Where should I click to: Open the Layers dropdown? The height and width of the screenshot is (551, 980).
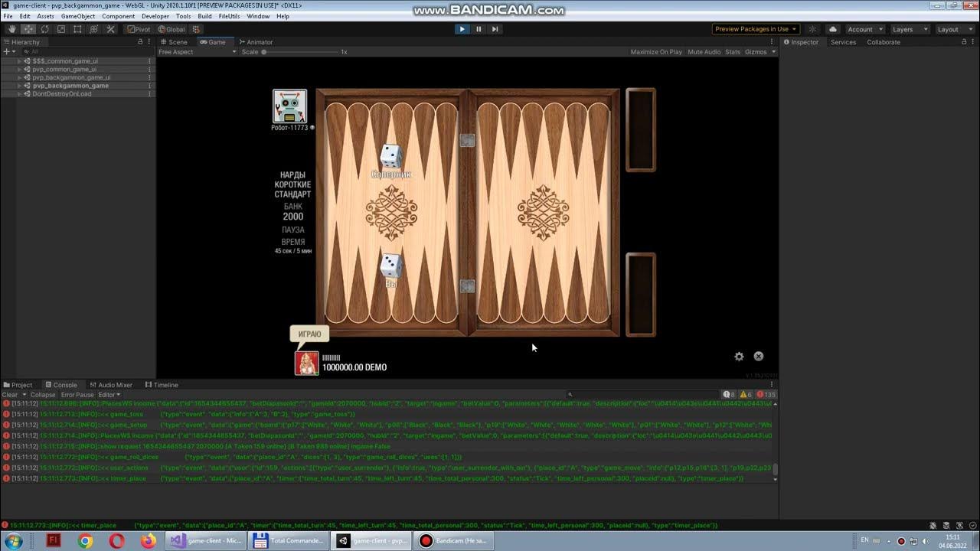pyautogui.click(x=910, y=29)
